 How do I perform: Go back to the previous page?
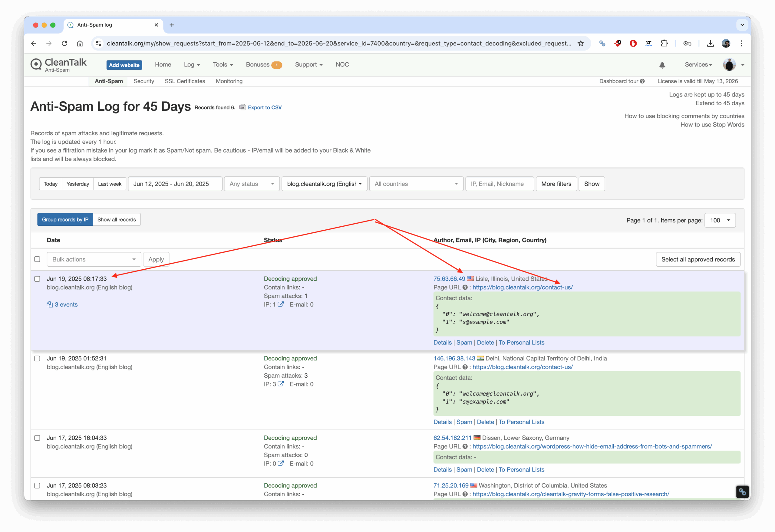click(x=33, y=43)
